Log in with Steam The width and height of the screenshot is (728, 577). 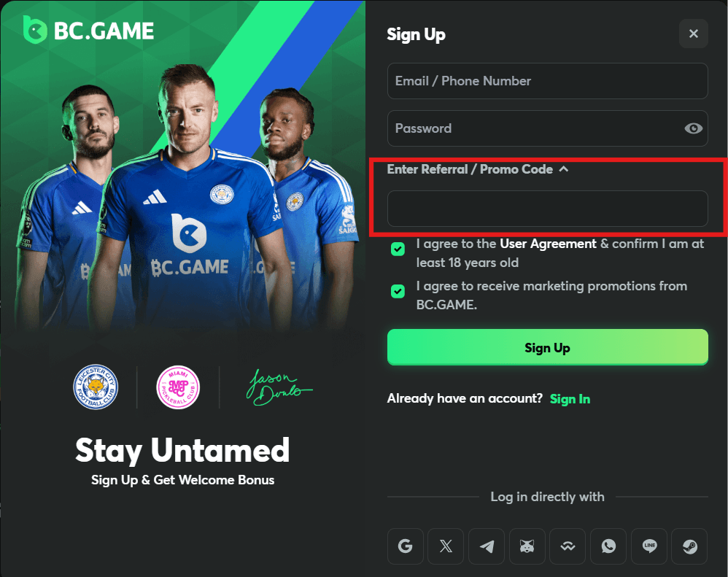tap(689, 546)
